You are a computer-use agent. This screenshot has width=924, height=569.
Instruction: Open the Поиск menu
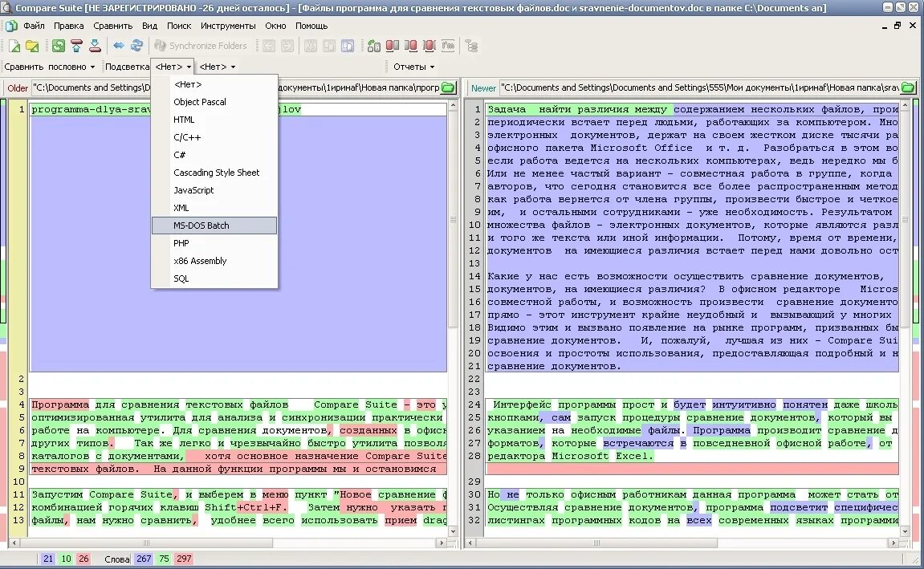179,26
